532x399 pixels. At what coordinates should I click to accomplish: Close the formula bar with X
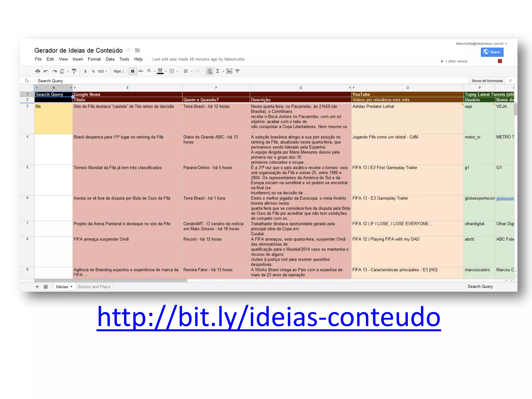[510, 81]
